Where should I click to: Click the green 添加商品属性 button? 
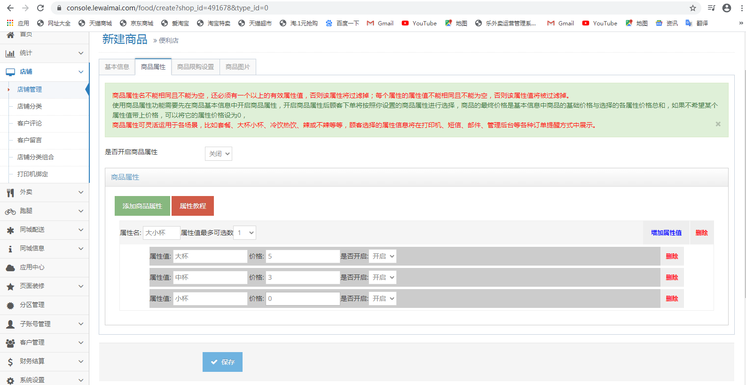pyautogui.click(x=142, y=206)
